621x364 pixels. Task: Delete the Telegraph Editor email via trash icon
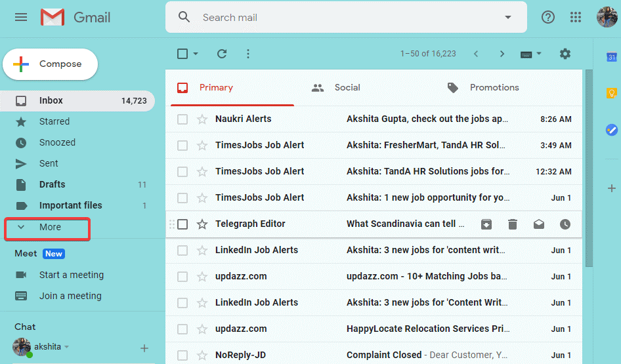tap(513, 224)
